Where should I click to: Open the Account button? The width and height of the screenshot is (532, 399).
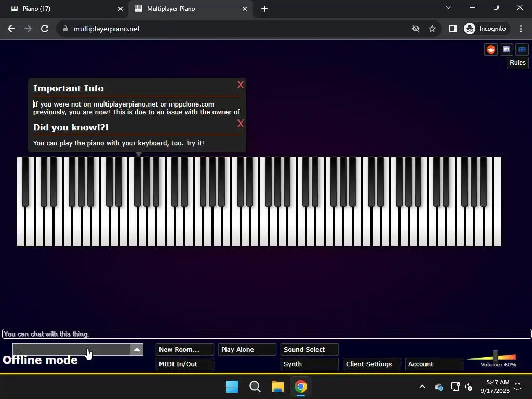pos(434,364)
